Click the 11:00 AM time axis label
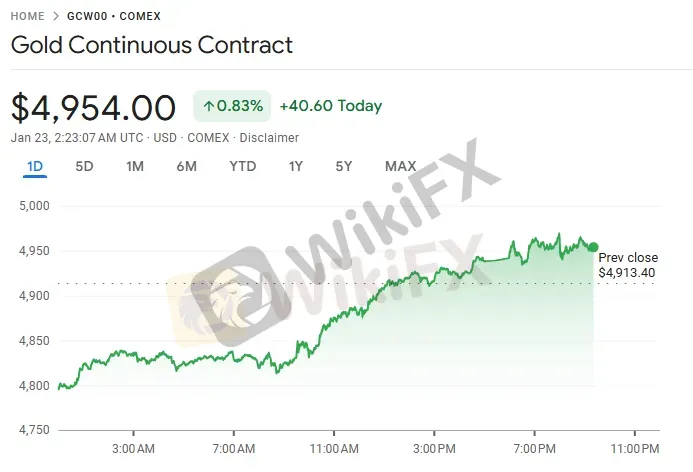Screen dimensions: 693x472 point(334,448)
